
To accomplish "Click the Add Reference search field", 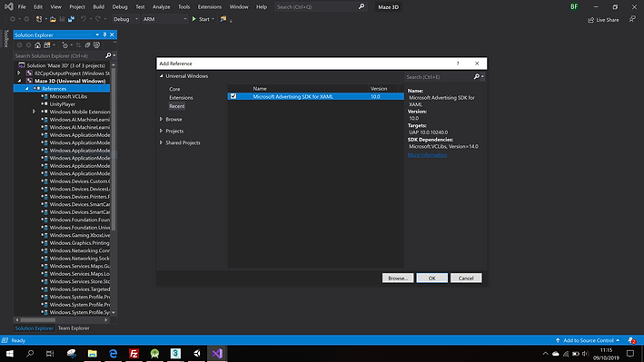I will coord(439,77).
